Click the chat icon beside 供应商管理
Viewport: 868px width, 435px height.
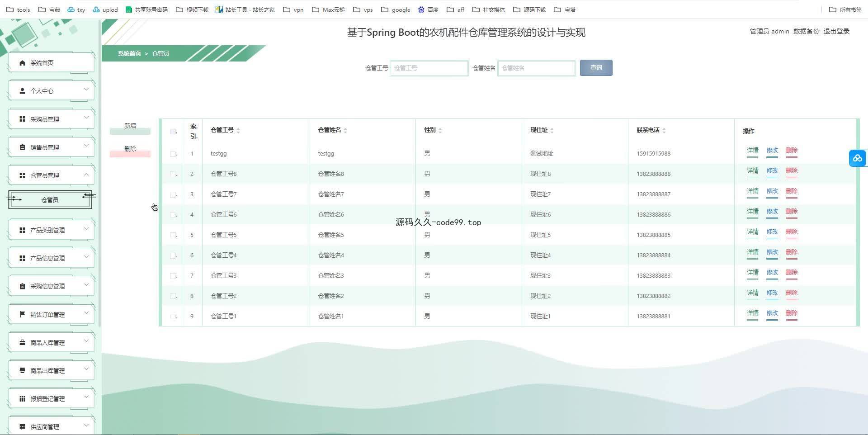pos(22,427)
